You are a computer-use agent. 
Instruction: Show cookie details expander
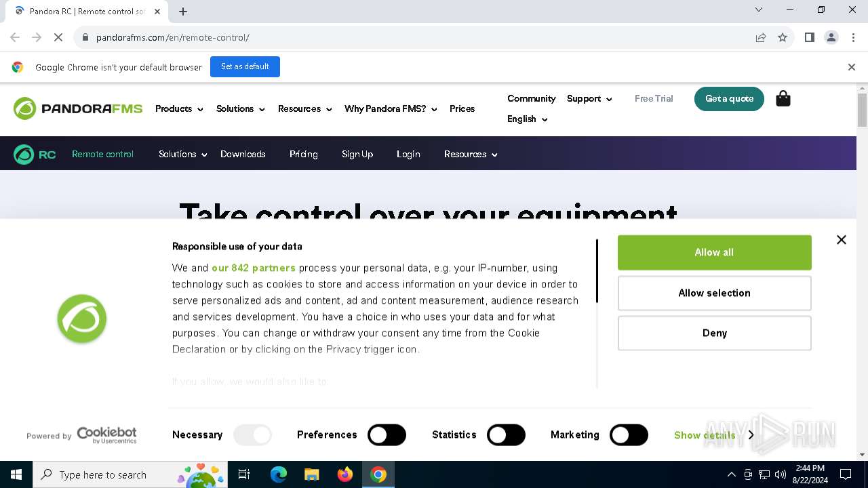click(x=713, y=435)
